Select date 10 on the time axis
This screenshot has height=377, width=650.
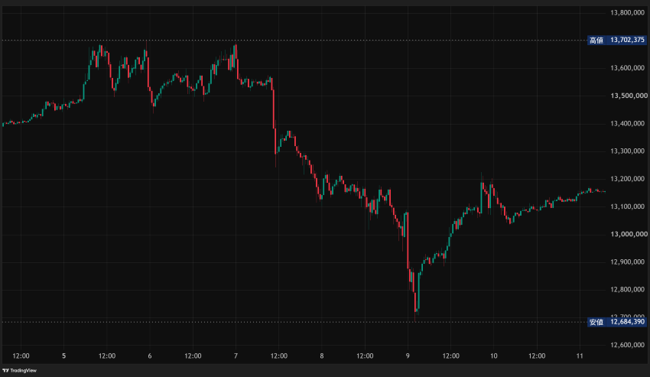(x=494, y=356)
